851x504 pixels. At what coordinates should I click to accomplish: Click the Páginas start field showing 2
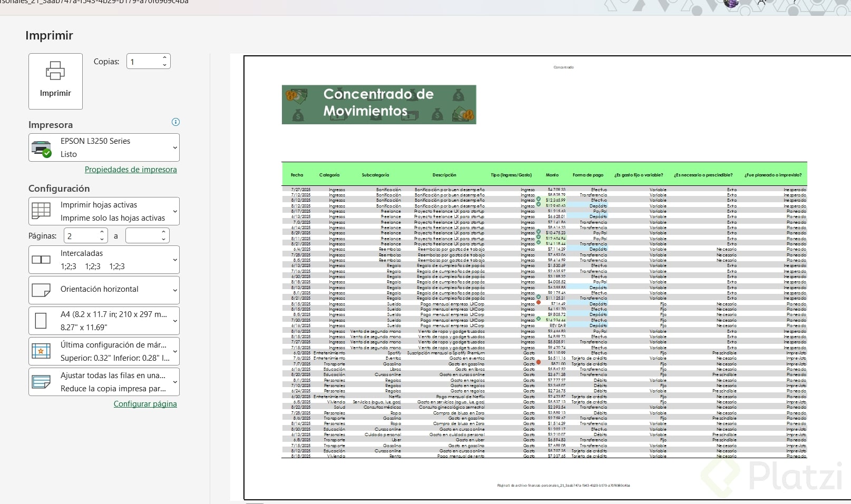(81, 236)
